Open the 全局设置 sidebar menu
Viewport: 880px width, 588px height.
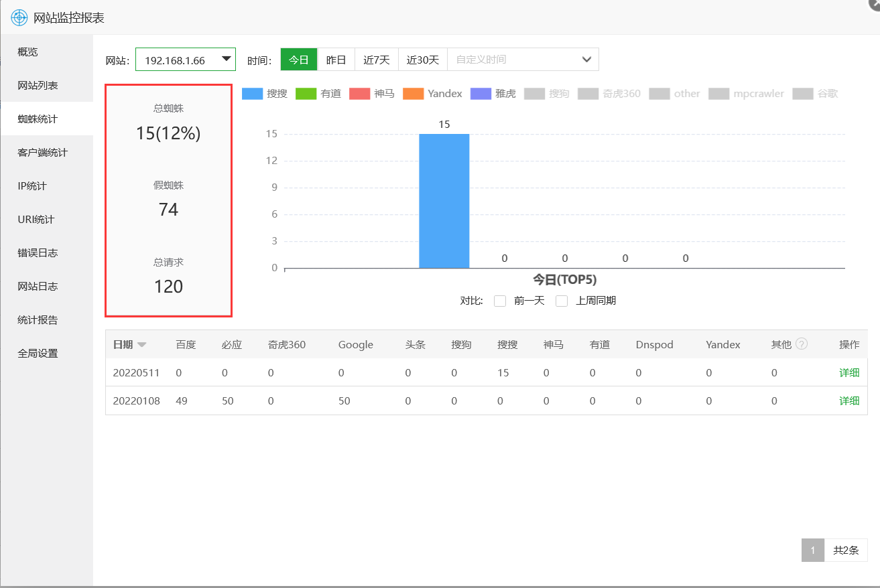click(x=47, y=353)
